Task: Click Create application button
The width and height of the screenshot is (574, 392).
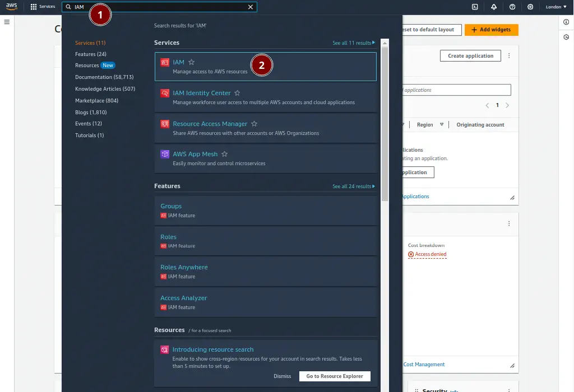Action: coord(470,55)
